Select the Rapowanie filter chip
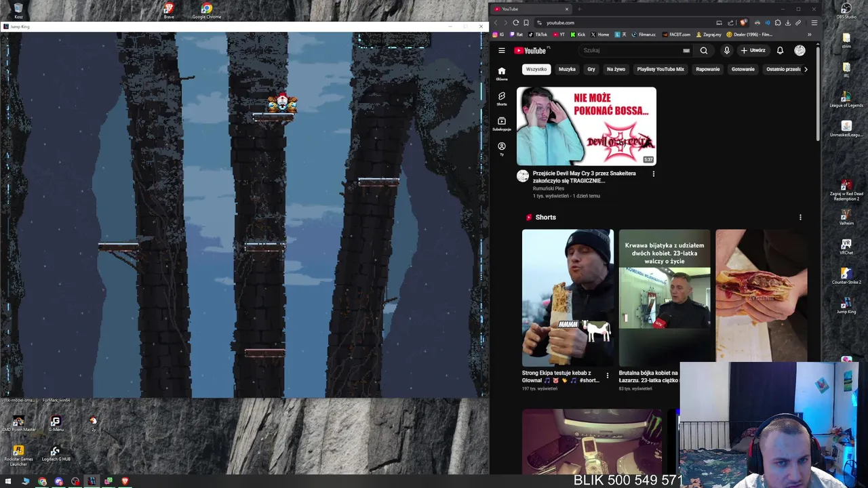This screenshot has width=868, height=488. [707, 69]
